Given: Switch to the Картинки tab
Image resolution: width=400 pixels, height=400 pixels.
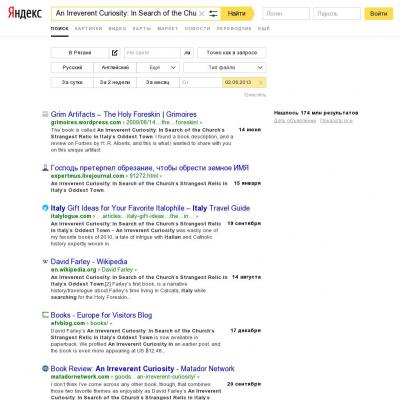Looking at the screenshot, I should [88, 29].
